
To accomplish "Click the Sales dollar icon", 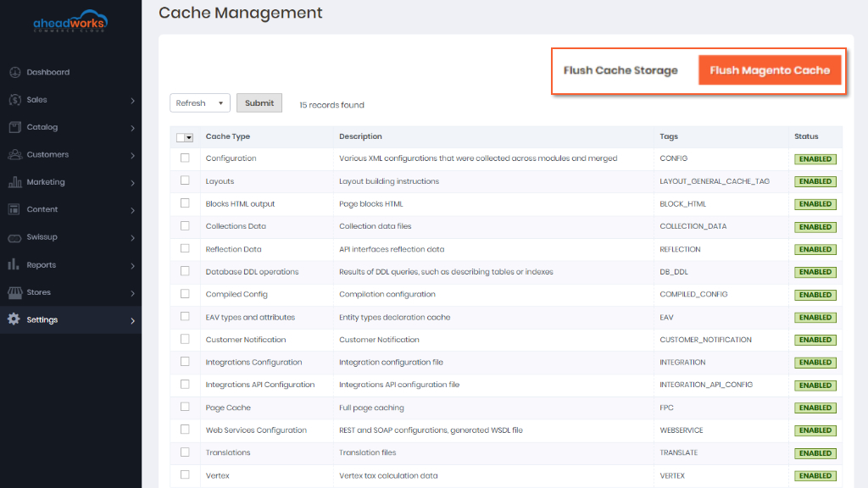I will coord(15,100).
